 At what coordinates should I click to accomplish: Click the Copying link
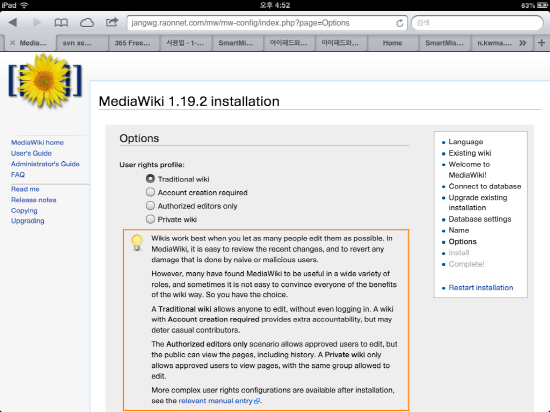pos(24,210)
